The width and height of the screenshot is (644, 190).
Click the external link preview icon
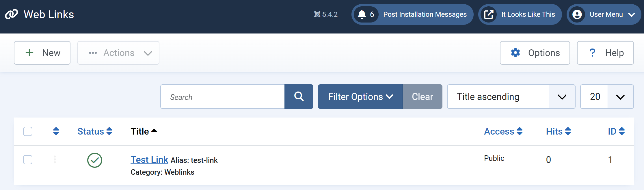click(x=489, y=14)
